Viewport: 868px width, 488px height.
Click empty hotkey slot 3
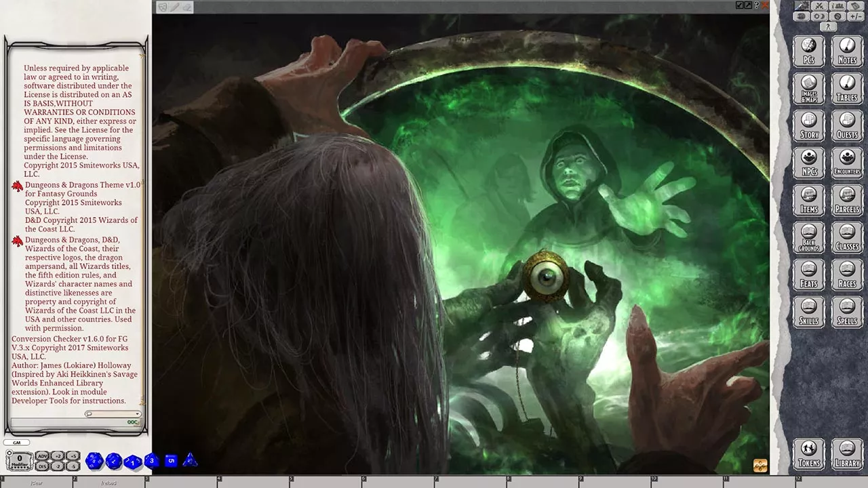pyautogui.click(x=182, y=482)
